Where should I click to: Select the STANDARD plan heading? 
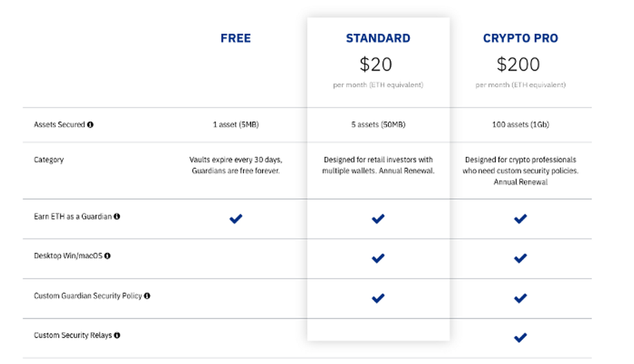pos(378,38)
